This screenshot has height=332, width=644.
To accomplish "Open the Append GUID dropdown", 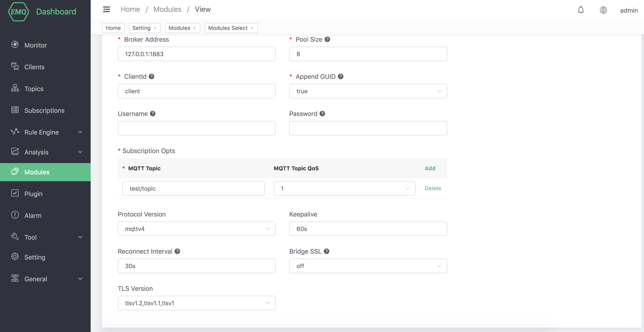I will [368, 91].
